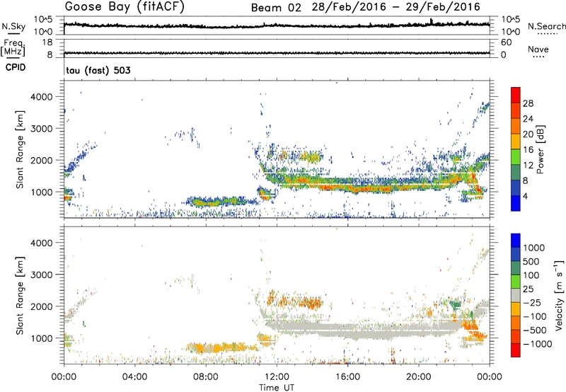Click the "04:00" time tick label
The height and width of the screenshot is (392, 566).
(134, 377)
